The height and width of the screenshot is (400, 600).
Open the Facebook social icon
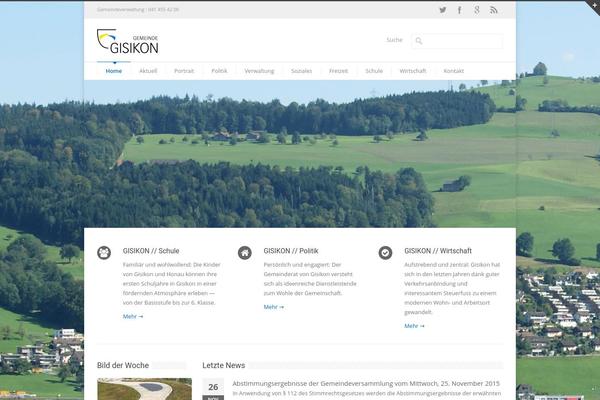[x=460, y=10]
